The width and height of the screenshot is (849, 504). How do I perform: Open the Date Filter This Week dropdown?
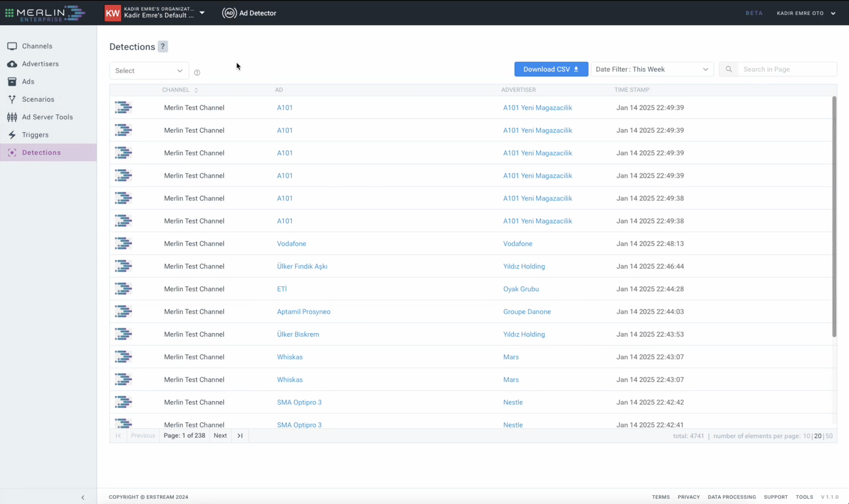[x=652, y=69]
